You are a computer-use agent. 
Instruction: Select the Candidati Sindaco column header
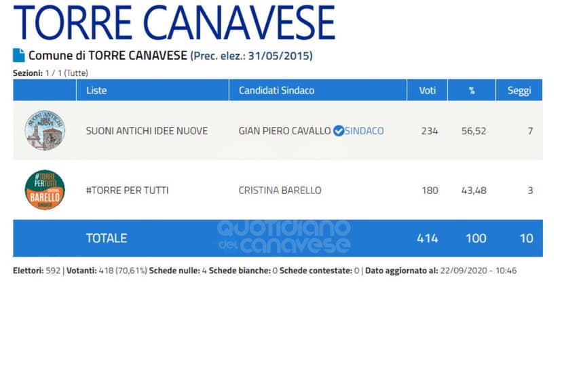click(276, 90)
